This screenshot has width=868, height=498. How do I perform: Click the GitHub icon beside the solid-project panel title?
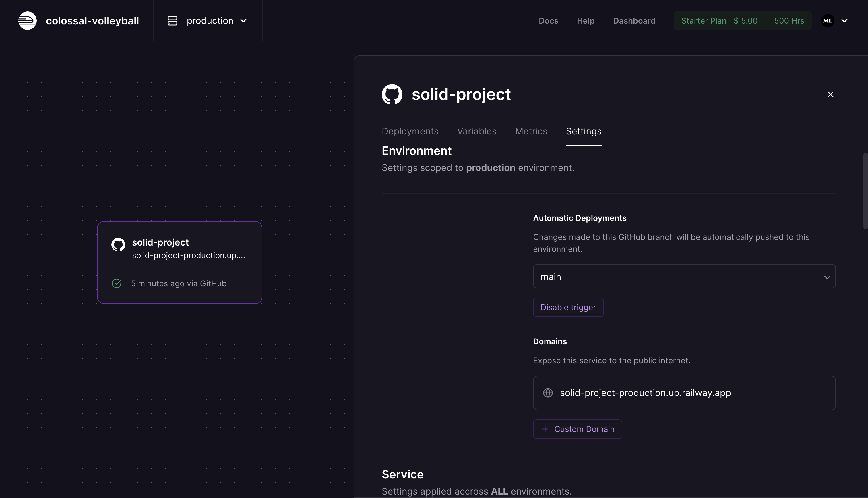tap(392, 94)
